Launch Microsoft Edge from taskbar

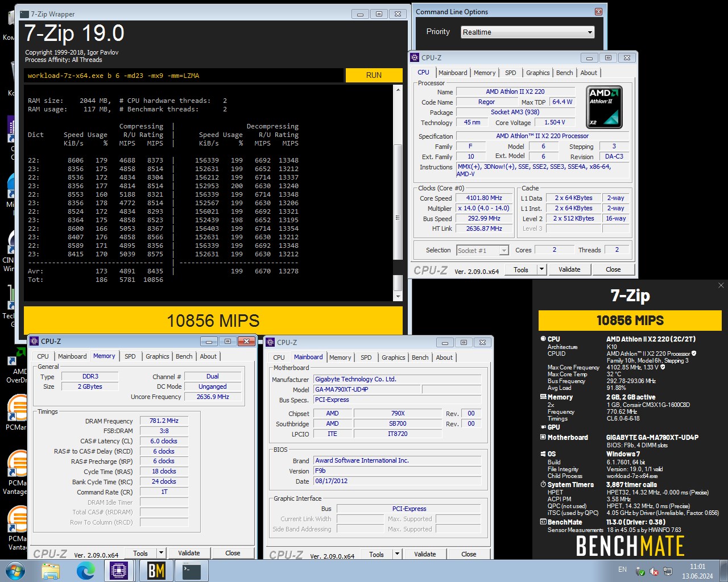point(85,571)
